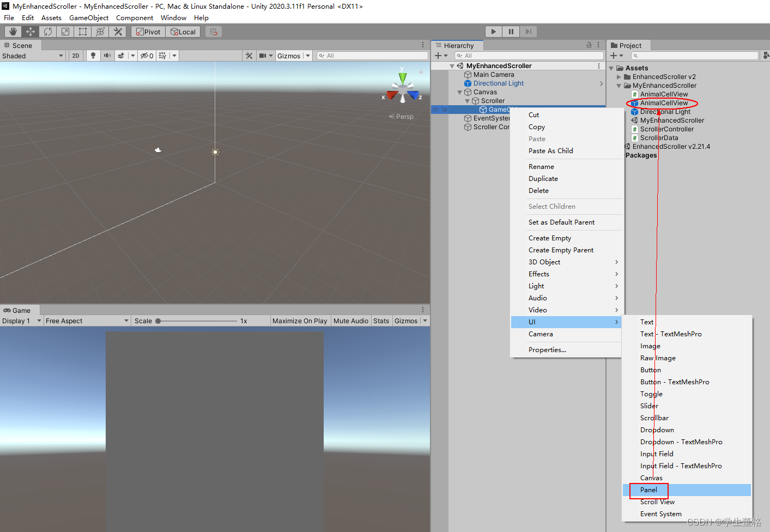Collapse the Canvas hierarchy item

pos(460,92)
